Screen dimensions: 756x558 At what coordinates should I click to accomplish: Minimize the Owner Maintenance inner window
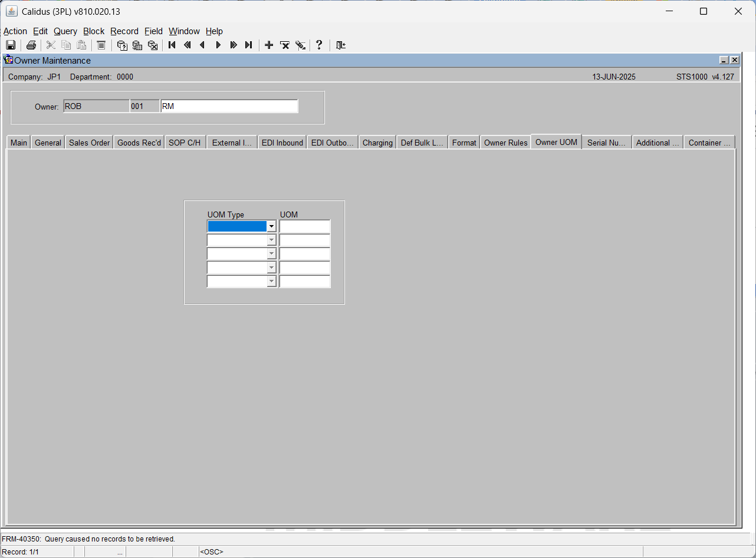[724, 60]
